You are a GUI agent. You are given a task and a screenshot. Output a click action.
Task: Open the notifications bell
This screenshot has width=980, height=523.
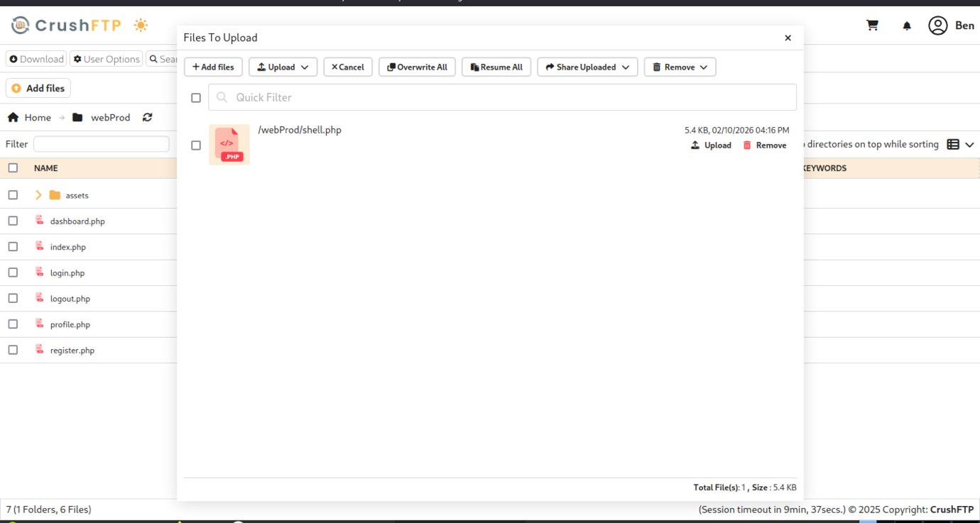[907, 26]
